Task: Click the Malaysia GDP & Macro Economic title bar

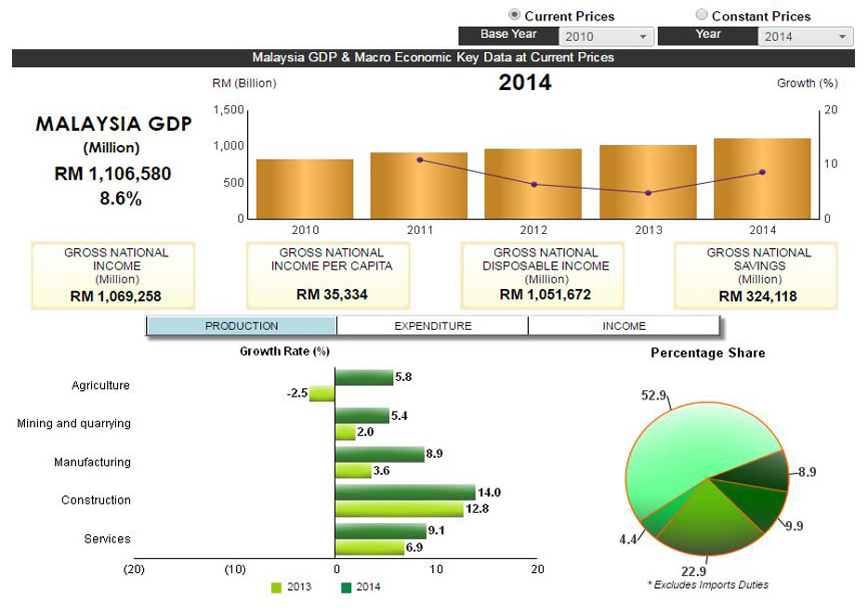Action: click(x=433, y=58)
